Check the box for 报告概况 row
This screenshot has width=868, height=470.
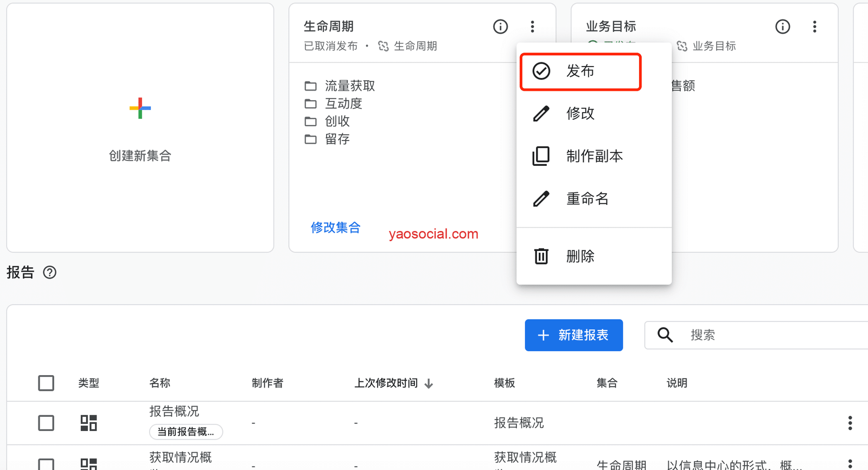click(x=46, y=423)
